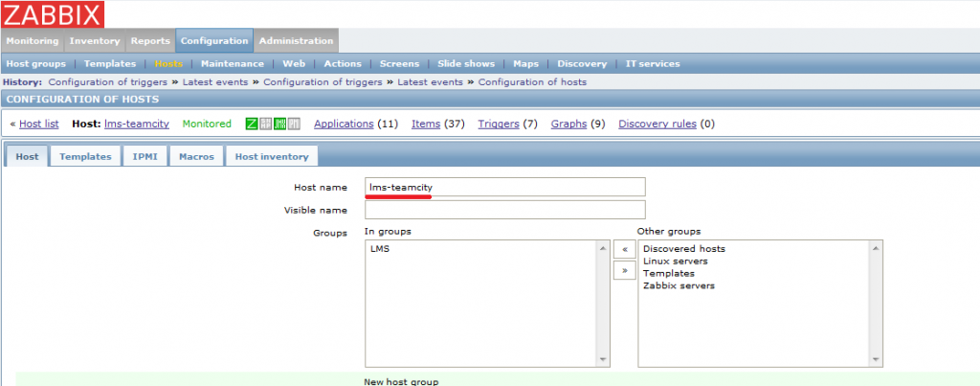
Task: Go to Host groups submenu
Action: click(x=35, y=64)
